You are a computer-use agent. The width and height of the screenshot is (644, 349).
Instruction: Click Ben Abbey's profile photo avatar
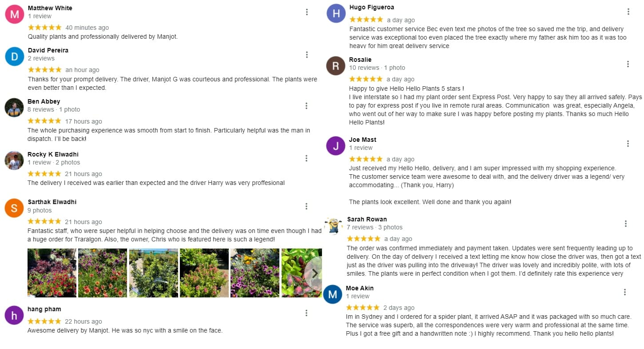(x=14, y=108)
